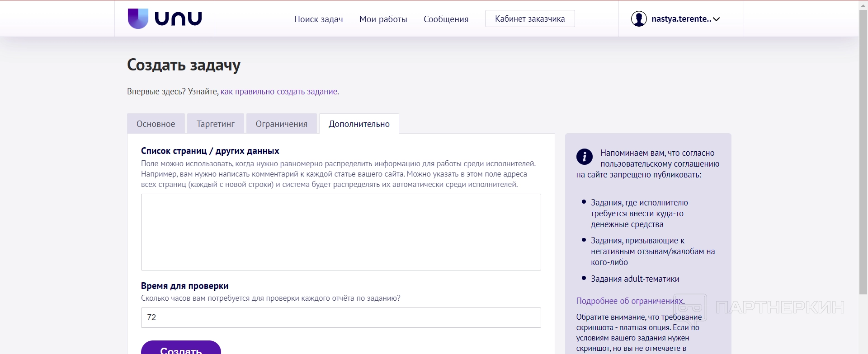The width and height of the screenshot is (868, 354).
Task: Click the Кабинет заказчика button
Action: coord(530,19)
